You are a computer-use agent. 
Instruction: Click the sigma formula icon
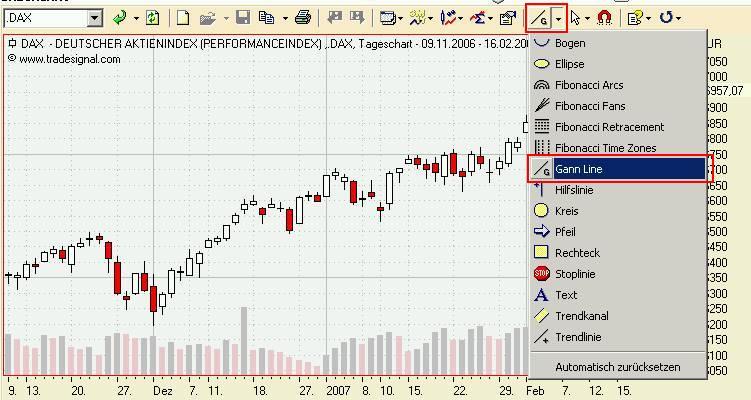point(478,18)
